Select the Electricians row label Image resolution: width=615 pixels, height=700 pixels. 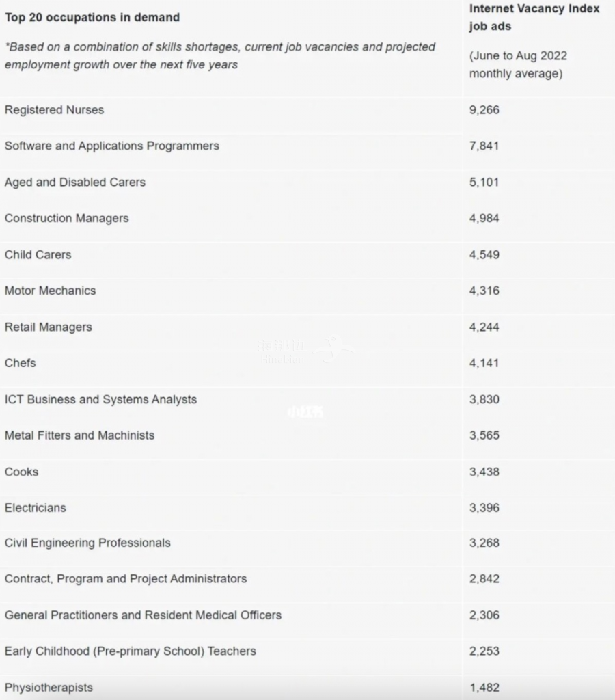[36, 508]
